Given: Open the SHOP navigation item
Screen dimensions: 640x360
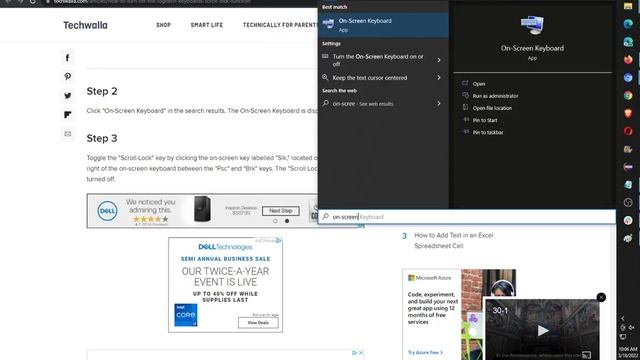Looking at the screenshot, I should (163, 25).
